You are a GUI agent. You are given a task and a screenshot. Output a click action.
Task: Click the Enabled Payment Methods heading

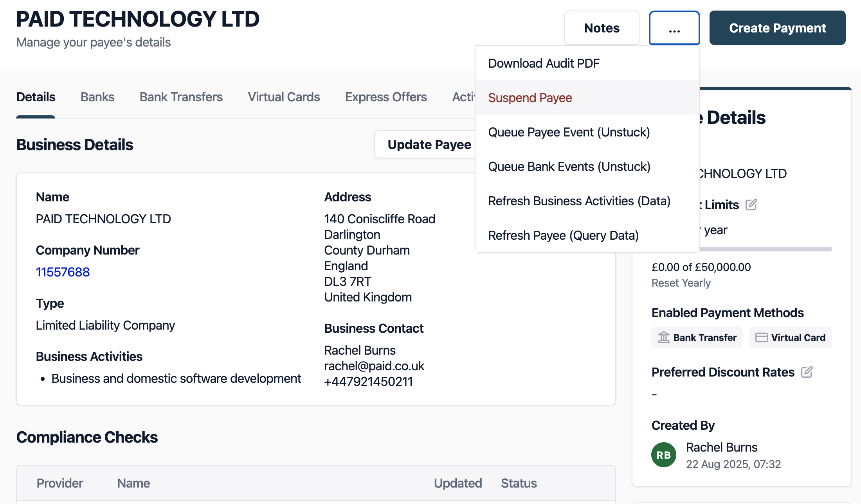click(x=728, y=312)
